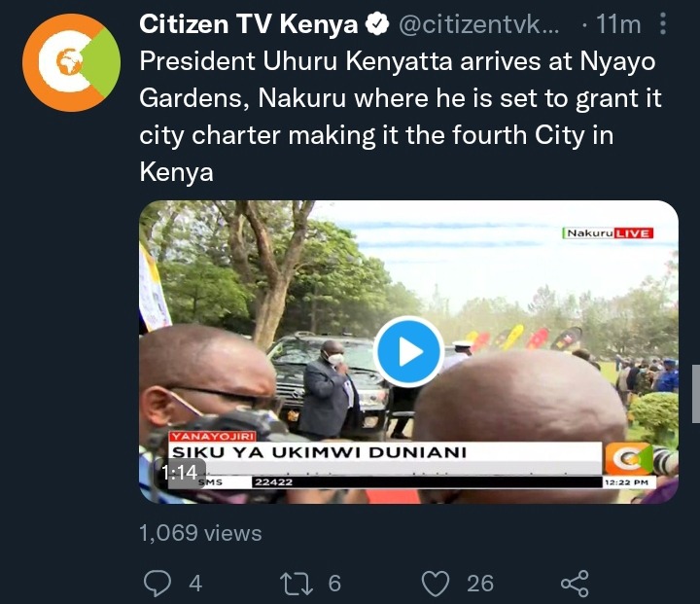
Task: Click the verified badge next to Citizen TV Kenya
Action: click(x=377, y=24)
